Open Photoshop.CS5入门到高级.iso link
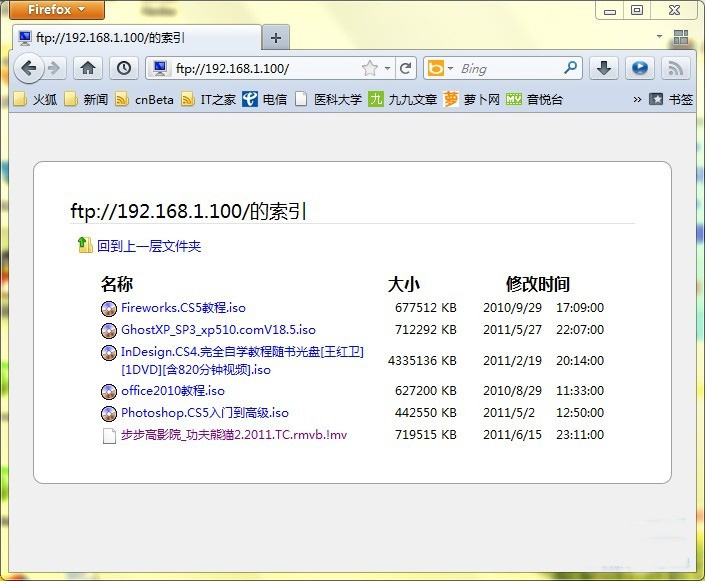The image size is (705, 581). click(204, 412)
